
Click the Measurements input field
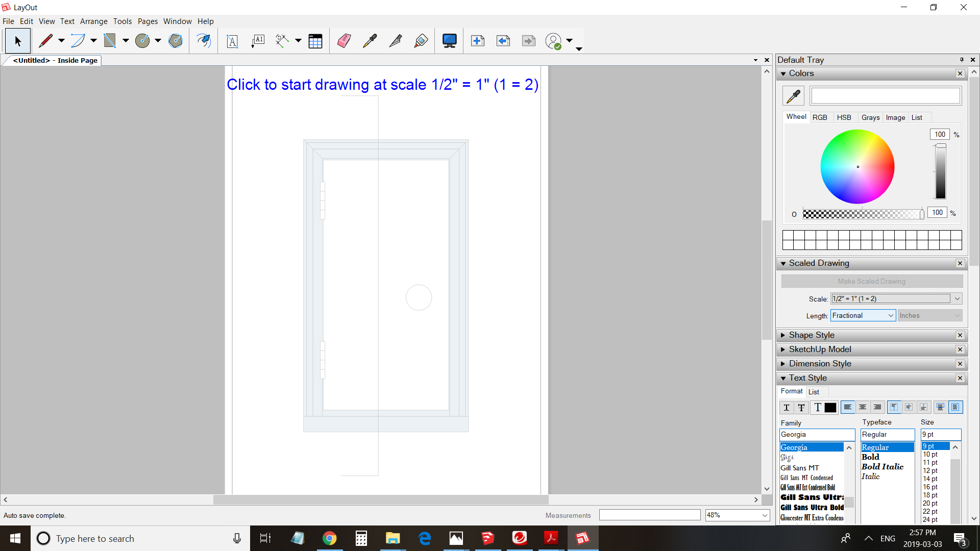pos(649,515)
